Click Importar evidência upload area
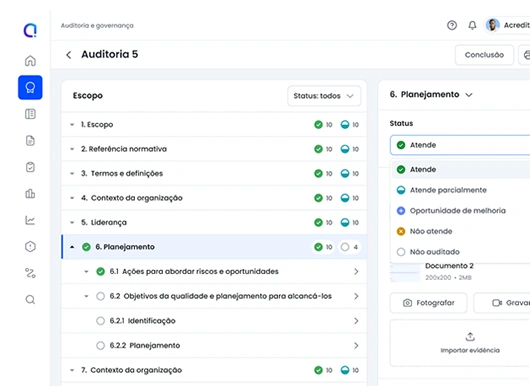 pyautogui.click(x=460, y=343)
